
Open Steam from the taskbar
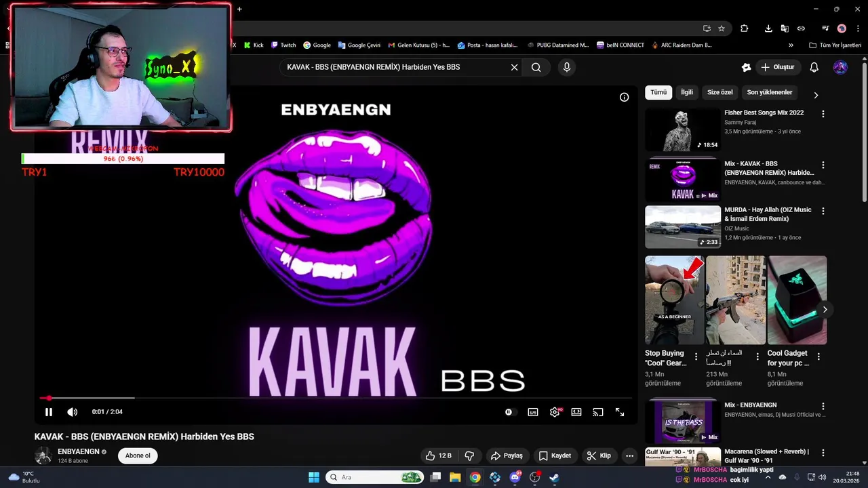point(554,477)
